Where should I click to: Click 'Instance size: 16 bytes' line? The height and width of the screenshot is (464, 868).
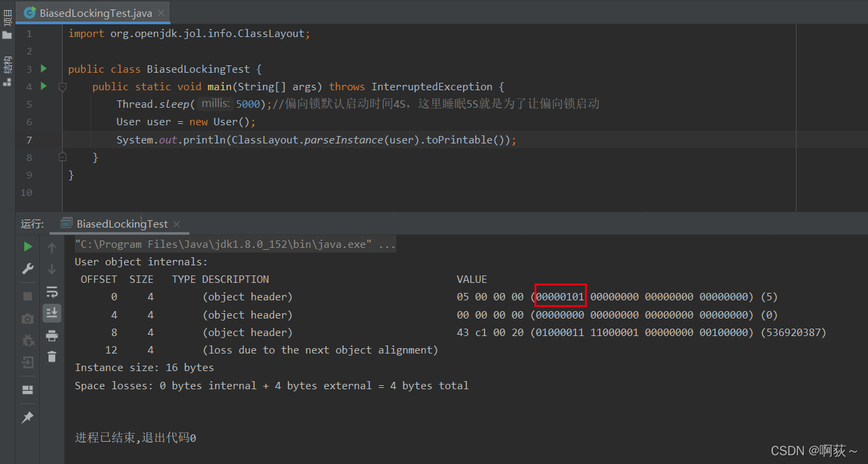tap(144, 368)
